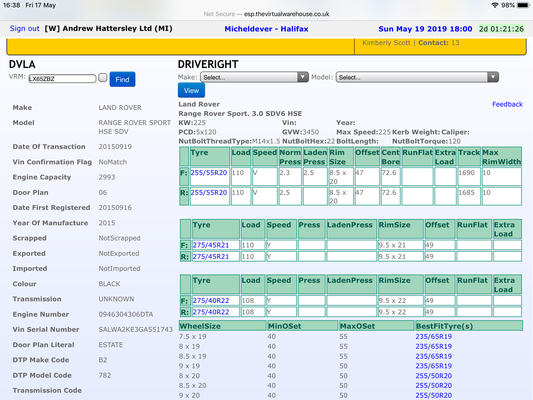Click the DVLA heading
Viewport: 533px width, 400px height.
click(22, 64)
